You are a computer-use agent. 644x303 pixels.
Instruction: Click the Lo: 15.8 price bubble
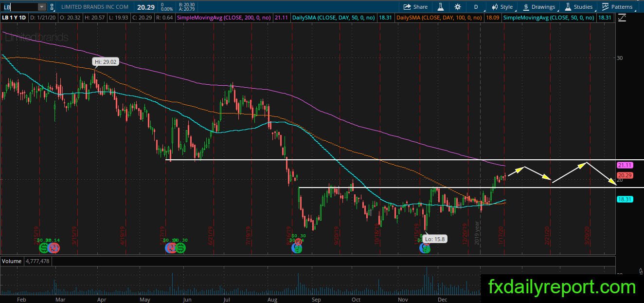coord(435,239)
